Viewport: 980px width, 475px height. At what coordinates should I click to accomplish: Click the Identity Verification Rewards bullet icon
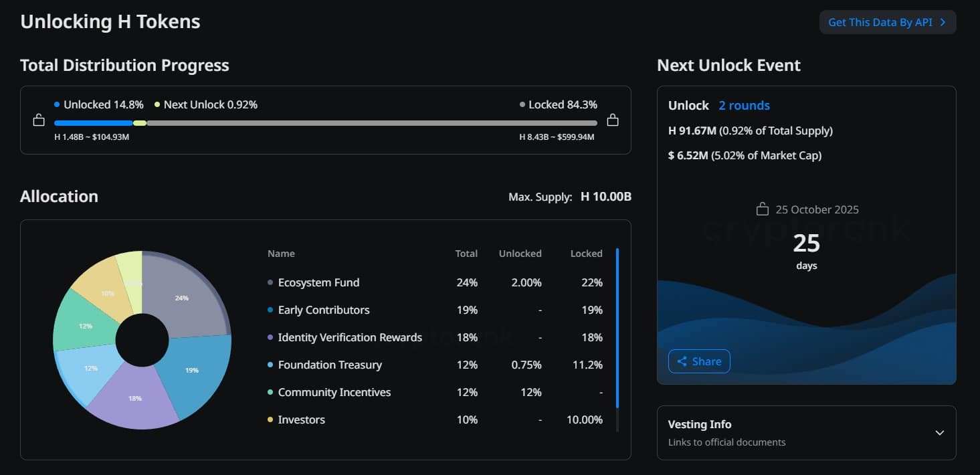[x=269, y=338]
